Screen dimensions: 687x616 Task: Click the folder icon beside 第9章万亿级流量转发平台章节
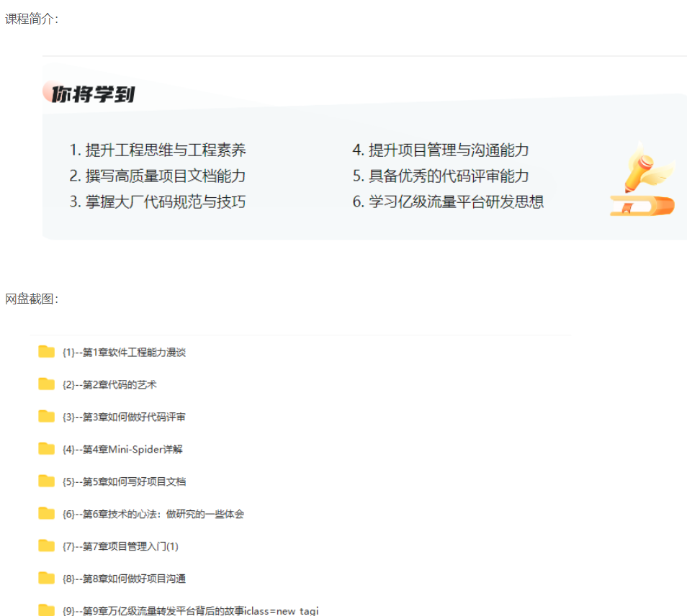pyautogui.click(x=45, y=610)
